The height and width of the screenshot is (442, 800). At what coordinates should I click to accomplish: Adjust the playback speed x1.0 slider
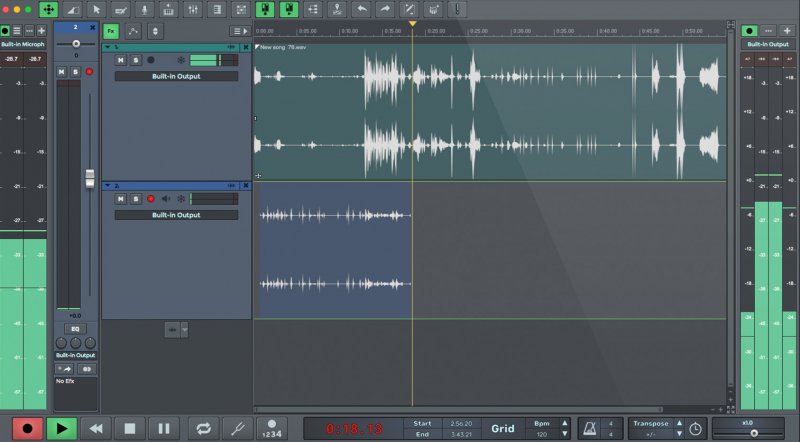754,432
